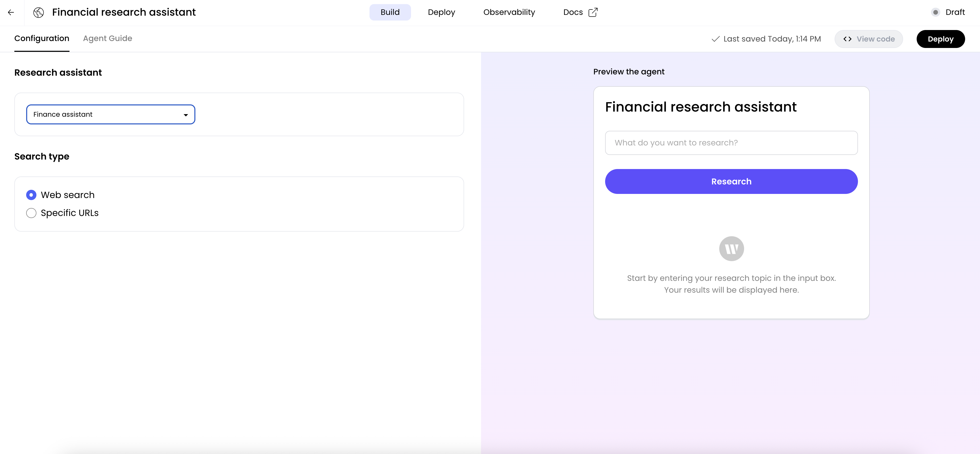Click the code brackets icon in View code

point(847,39)
